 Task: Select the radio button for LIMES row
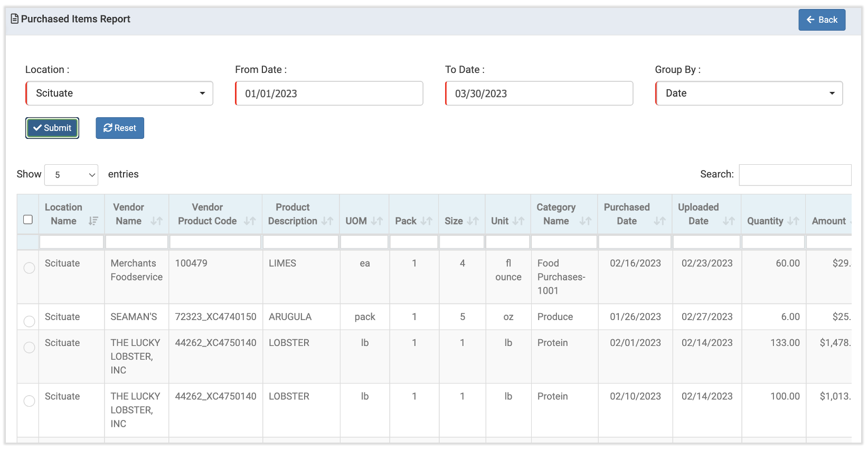tap(30, 268)
